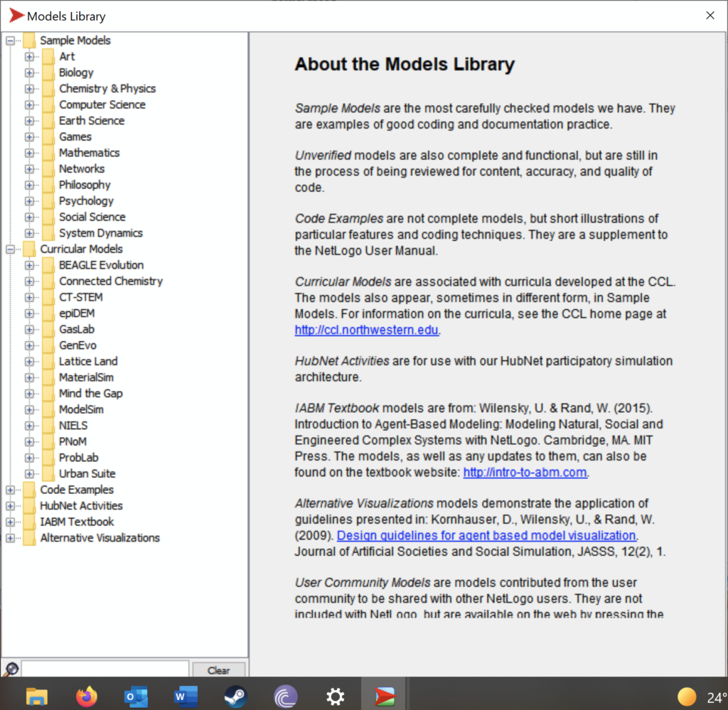Select Connected Chemistry in the tree

(x=110, y=281)
